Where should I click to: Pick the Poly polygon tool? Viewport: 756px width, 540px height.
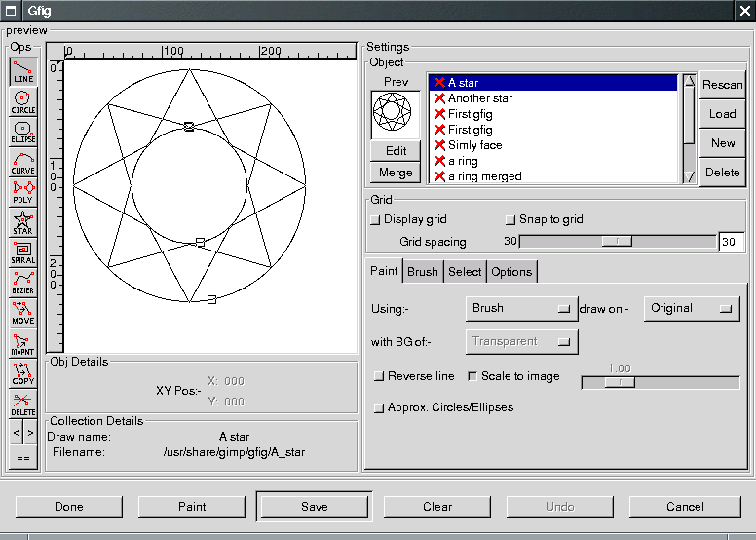pos(23,192)
